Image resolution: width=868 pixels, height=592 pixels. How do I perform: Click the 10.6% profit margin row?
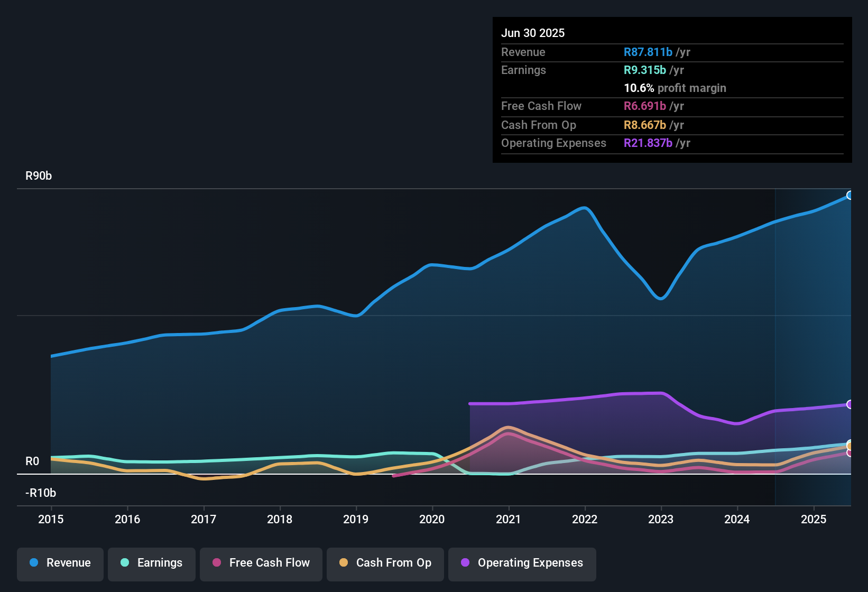coord(675,88)
